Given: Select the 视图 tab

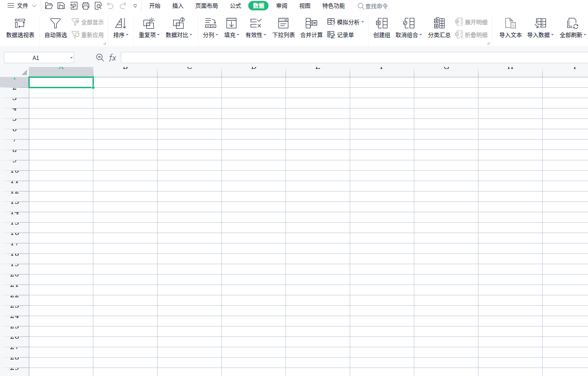Looking at the screenshot, I should [x=305, y=6].
